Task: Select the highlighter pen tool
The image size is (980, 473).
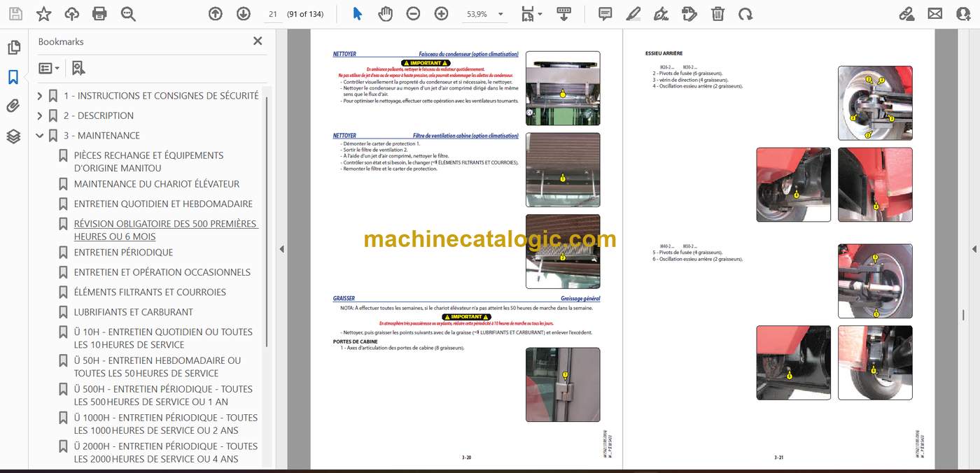Action: click(x=633, y=14)
